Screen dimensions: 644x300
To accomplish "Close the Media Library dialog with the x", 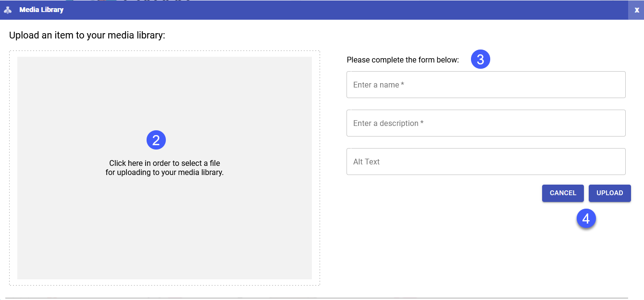I will [x=636, y=10].
